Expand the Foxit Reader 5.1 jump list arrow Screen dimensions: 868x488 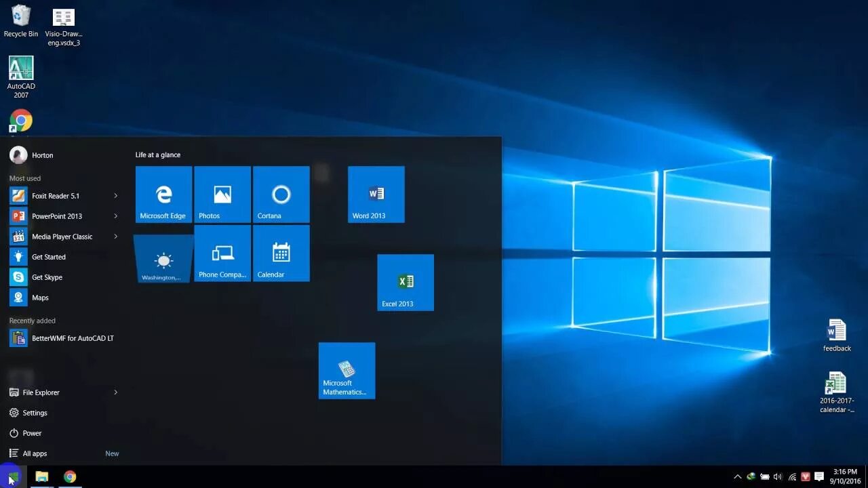tap(116, 196)
